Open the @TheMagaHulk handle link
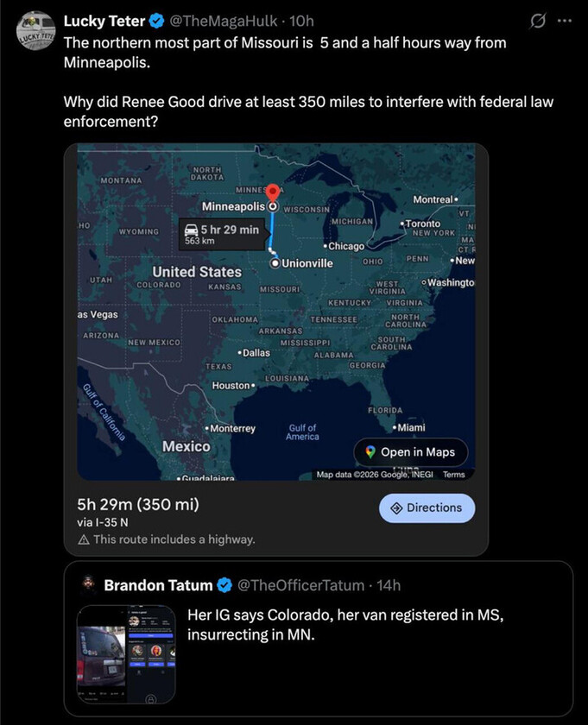Image resolution: width=588 pixels, height=725 pixels. coord(228,21)
